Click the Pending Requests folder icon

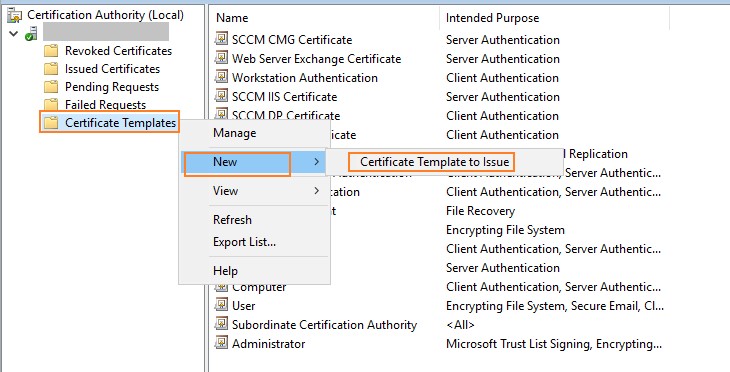coord(51,87)
